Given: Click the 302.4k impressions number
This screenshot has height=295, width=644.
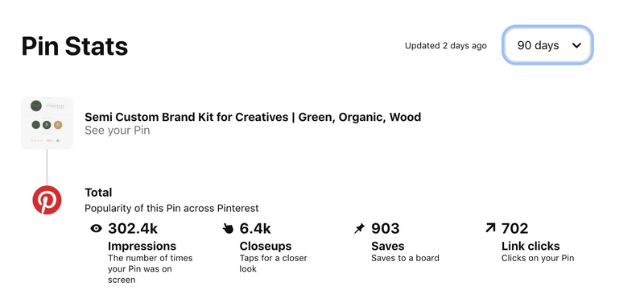Looking at the screenshot, I should point(133,228).
